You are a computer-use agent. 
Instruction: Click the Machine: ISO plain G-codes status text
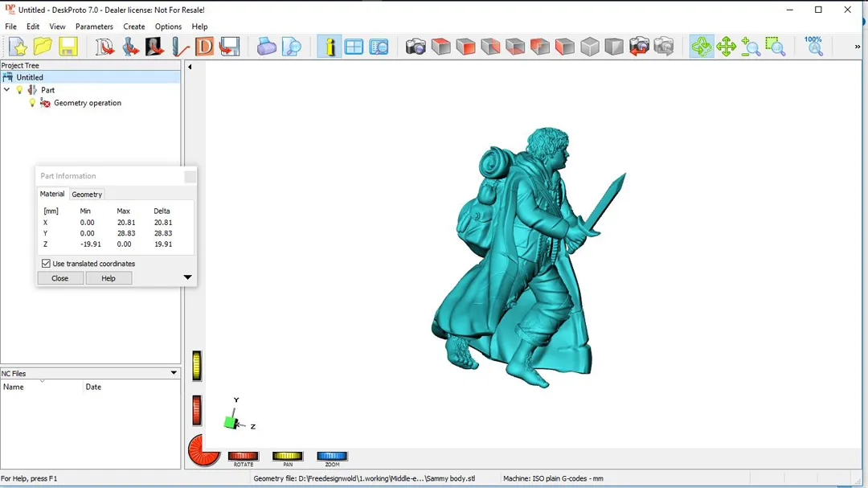tap(553, 478)
